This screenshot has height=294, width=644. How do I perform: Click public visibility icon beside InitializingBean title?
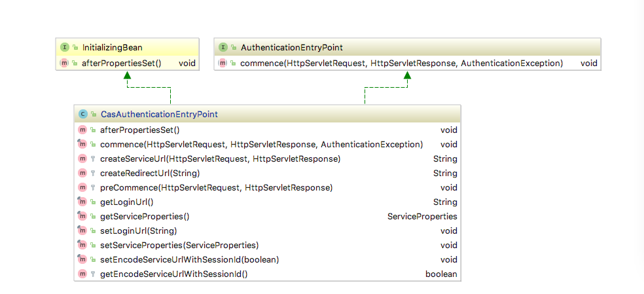tap(75, 48)
